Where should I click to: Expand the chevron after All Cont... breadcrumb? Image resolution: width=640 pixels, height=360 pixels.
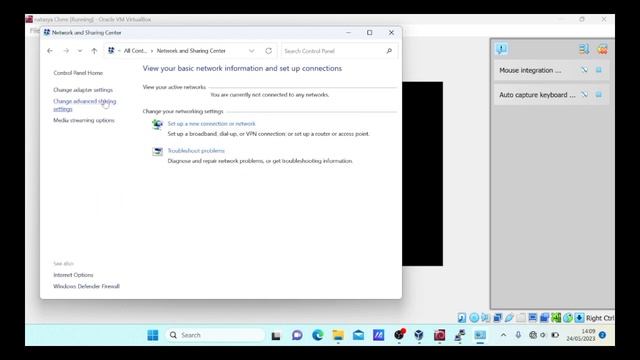click(152, 51)
